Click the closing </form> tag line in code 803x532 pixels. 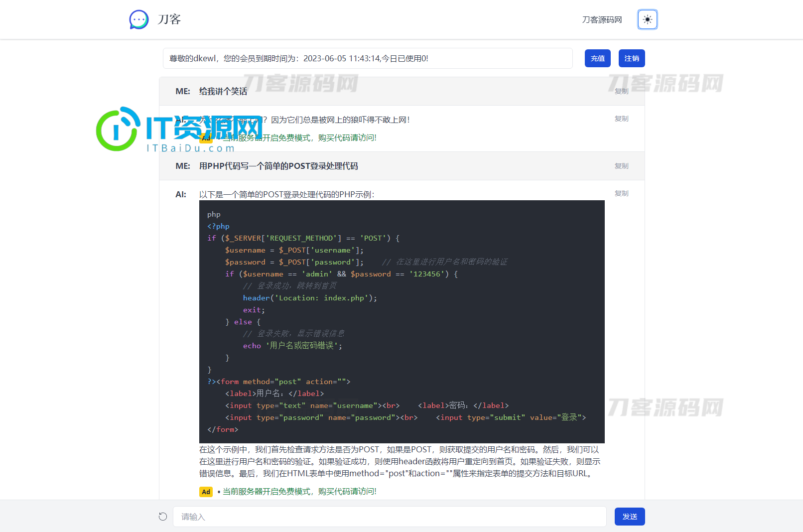(x=223, y=429)
